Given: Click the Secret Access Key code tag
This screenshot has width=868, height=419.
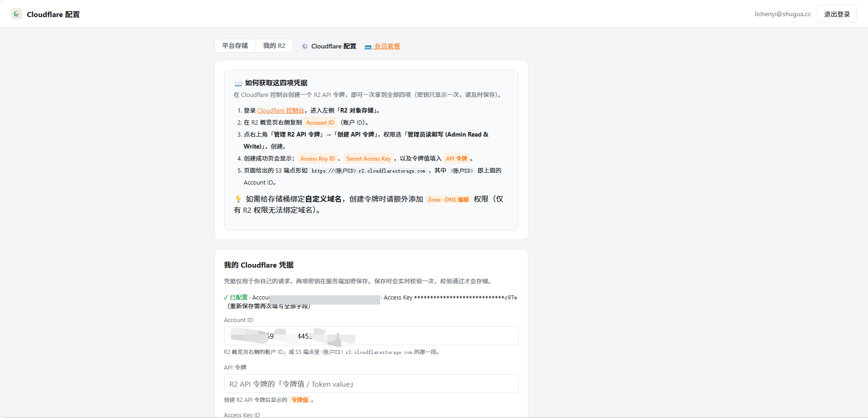Looking at the screenshot, I should coord(368,158).
